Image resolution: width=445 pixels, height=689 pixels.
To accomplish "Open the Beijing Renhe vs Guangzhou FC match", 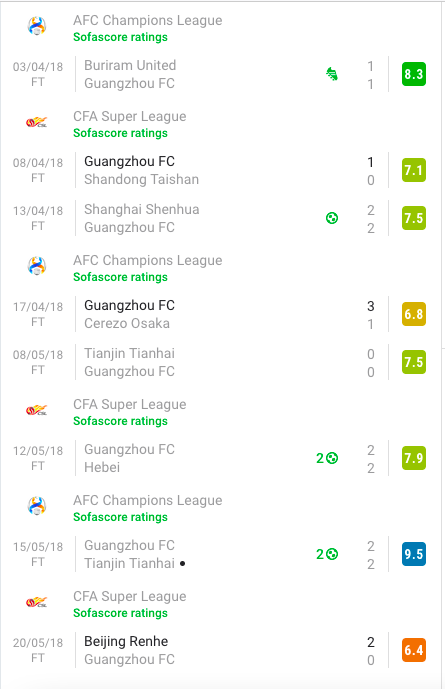I will pos(220,650).
